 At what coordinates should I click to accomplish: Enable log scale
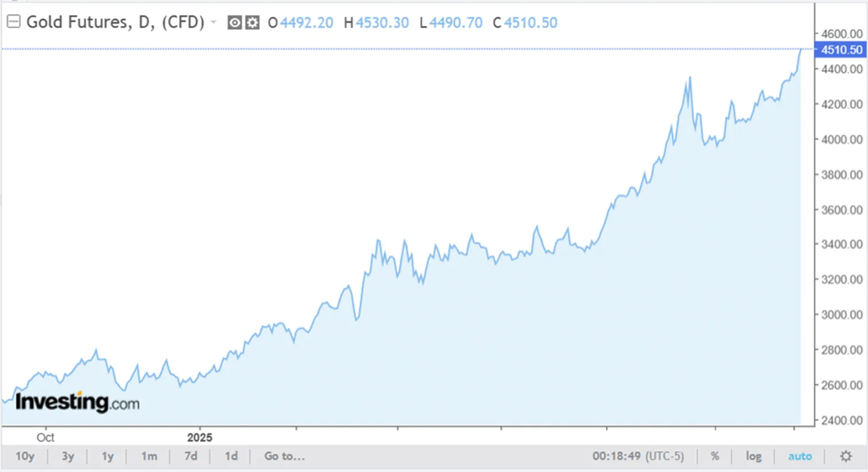coord(753,456)
